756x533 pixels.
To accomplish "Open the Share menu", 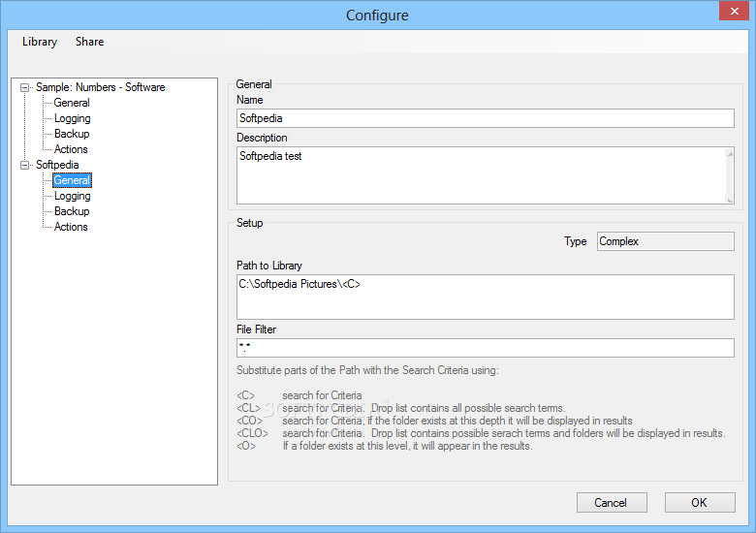I will pyautogui.click(x=90, y=42).
